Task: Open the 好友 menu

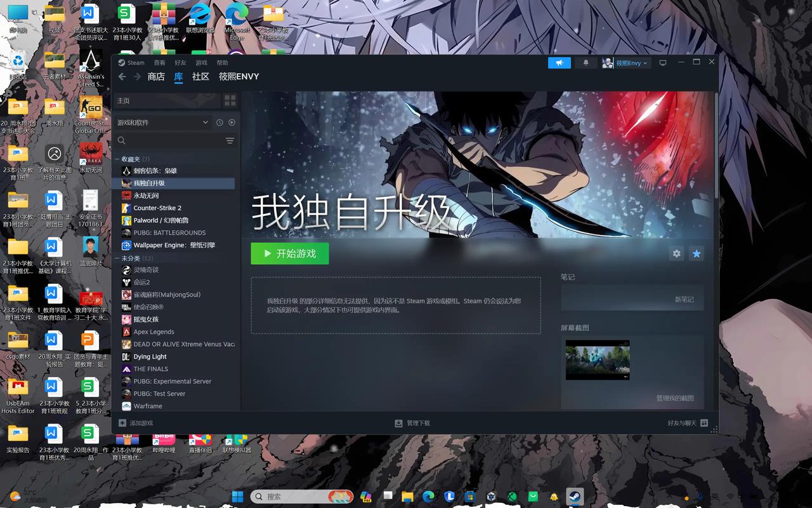Action: coord(180,63)
